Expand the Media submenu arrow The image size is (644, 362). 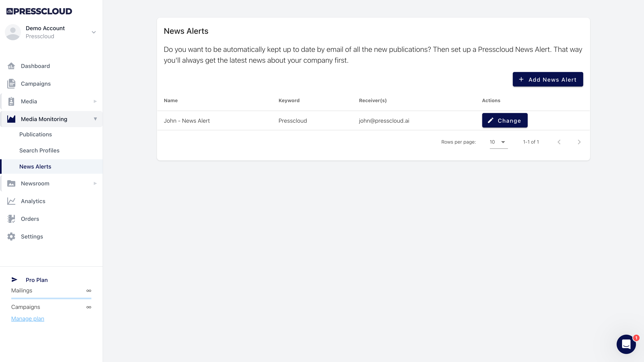click(x=95, y=101)
